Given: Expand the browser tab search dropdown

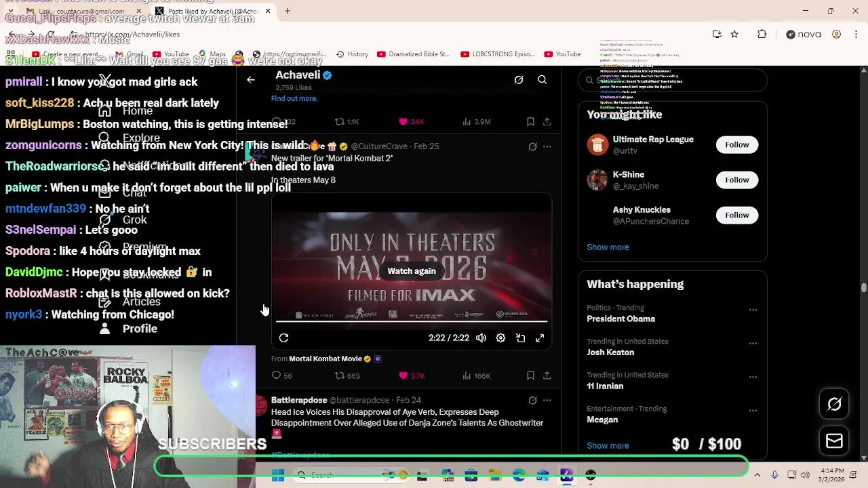Looking at the screenshot, I should point(11,11).
